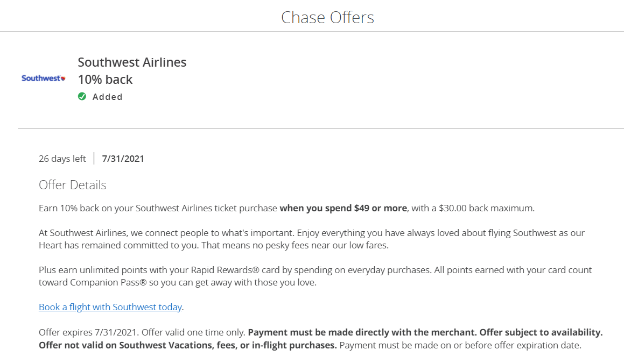
Task: Click the green checkmark icon beside Added
Action: point(82,96)
